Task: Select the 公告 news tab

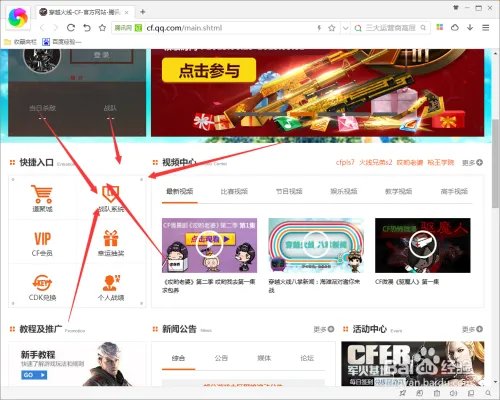Action: click(x=221, y=358)
